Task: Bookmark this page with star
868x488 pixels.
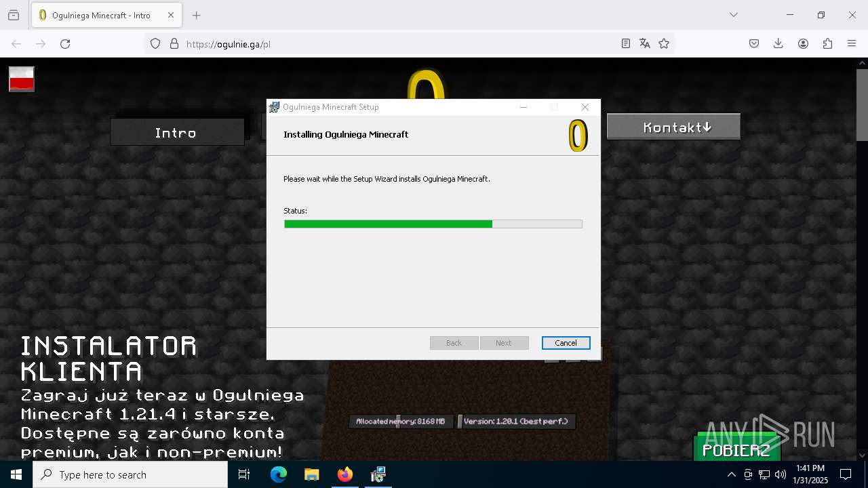Action: 664,43
